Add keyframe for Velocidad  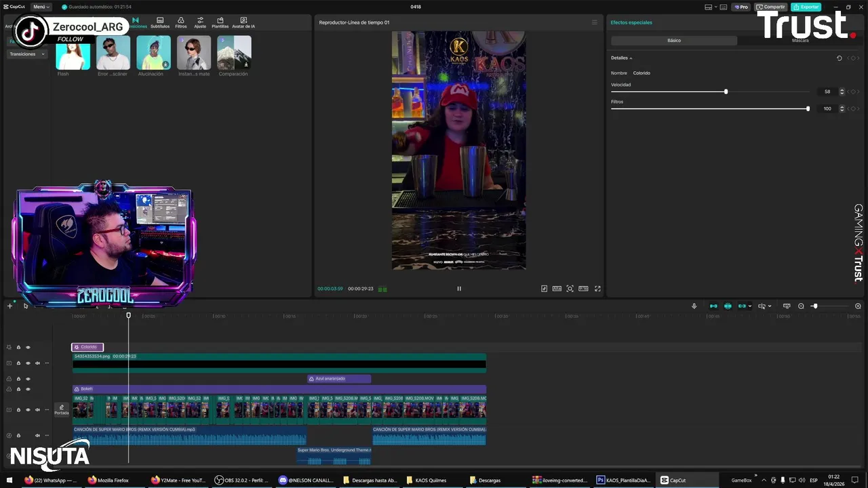click(x=853, y=91)
